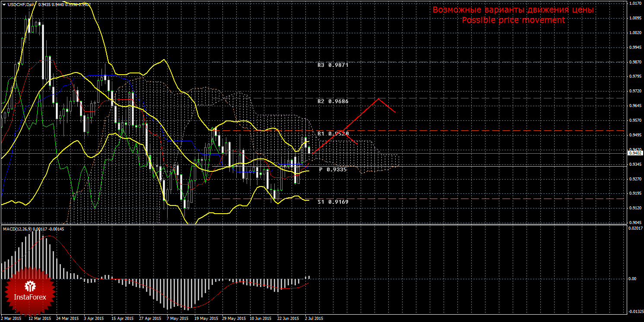644x322 pixels.
Task: Select the S1 0.9169 support label
Action: (x=333, y=202)
